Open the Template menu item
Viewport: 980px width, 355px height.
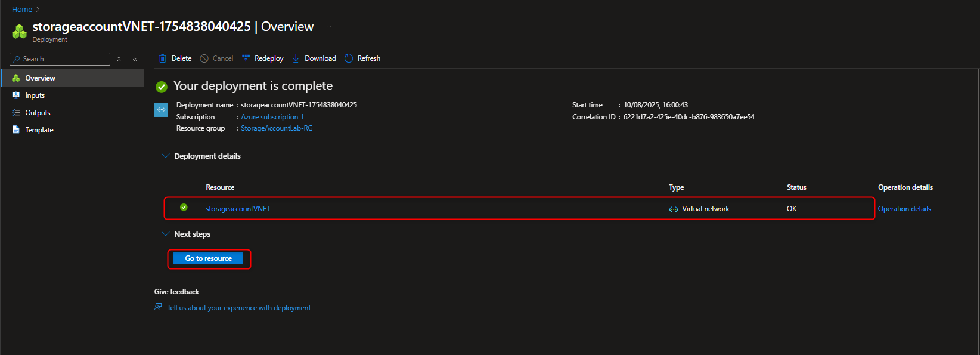pyautogui.click(x=72, y=129)
